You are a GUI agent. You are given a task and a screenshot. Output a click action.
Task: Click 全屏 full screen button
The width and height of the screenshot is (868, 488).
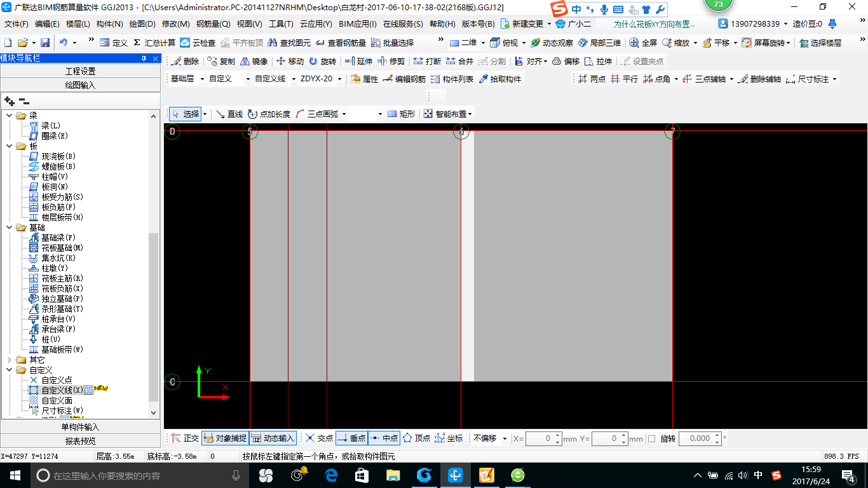(643, 43)
